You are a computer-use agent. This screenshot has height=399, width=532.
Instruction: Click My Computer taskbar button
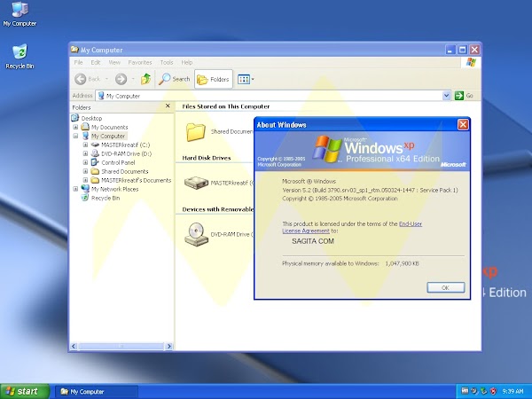coord(97,392)
